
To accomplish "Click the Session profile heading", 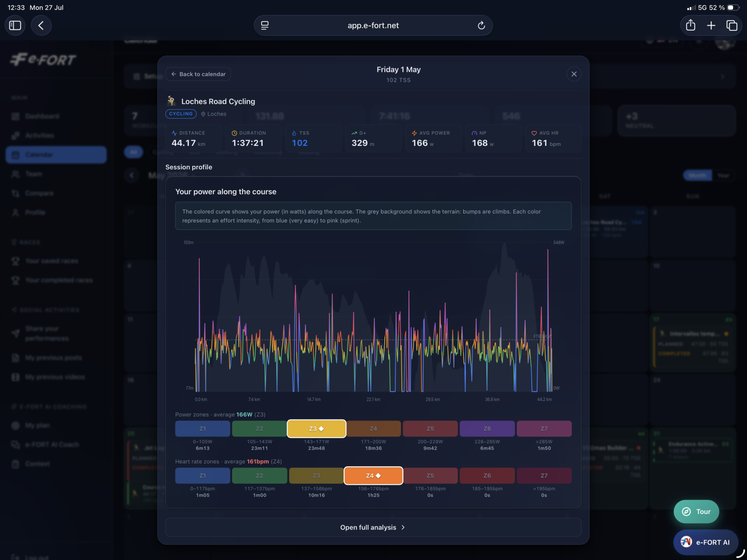I will coord(189,167).
